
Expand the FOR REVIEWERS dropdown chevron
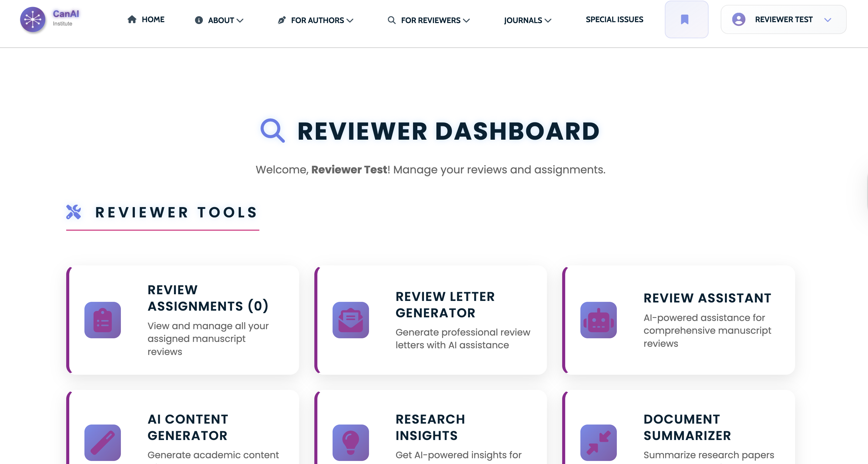[466, 21]
